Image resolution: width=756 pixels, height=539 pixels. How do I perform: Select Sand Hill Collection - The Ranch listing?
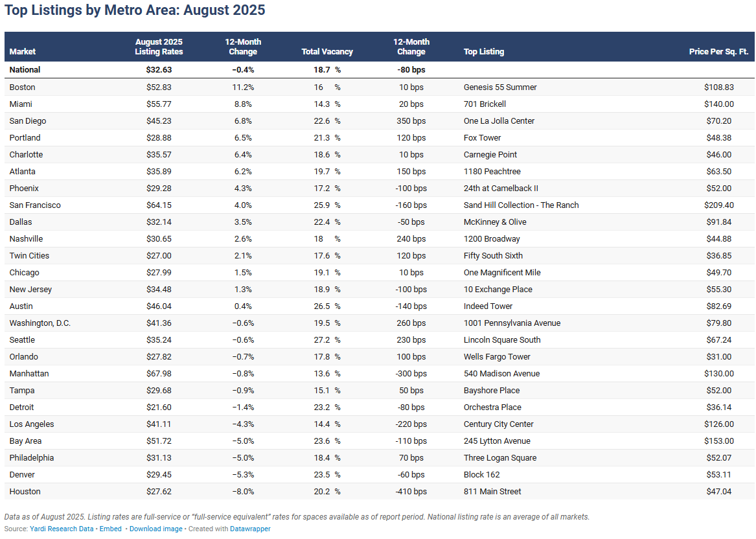[x=521, y=205]
